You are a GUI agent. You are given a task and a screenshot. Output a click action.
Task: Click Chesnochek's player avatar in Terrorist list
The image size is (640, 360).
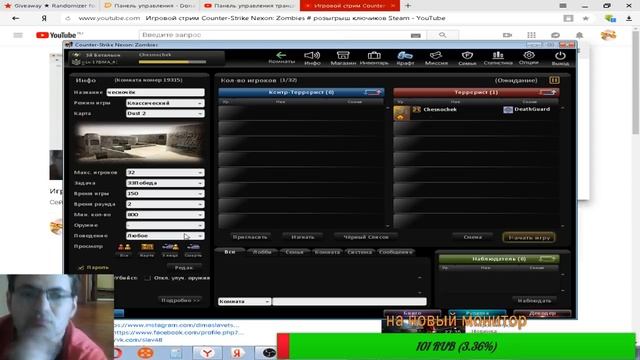coord(402,113)
